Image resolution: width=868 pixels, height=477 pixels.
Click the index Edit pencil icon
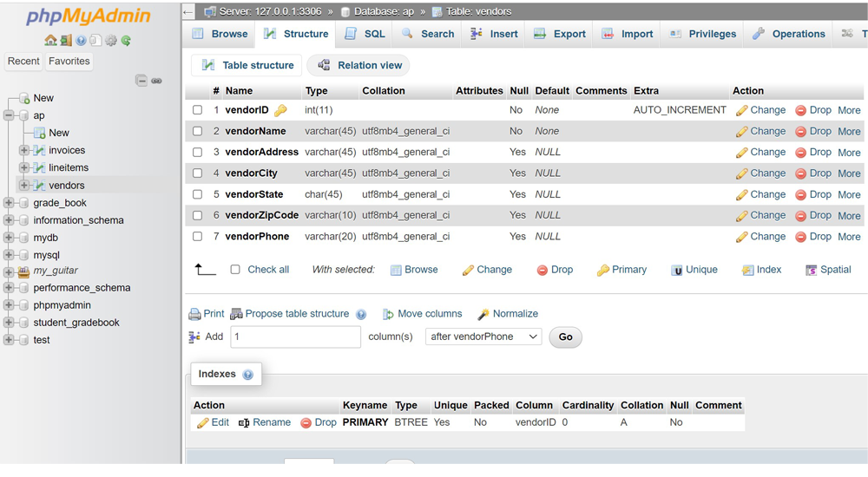202,422
